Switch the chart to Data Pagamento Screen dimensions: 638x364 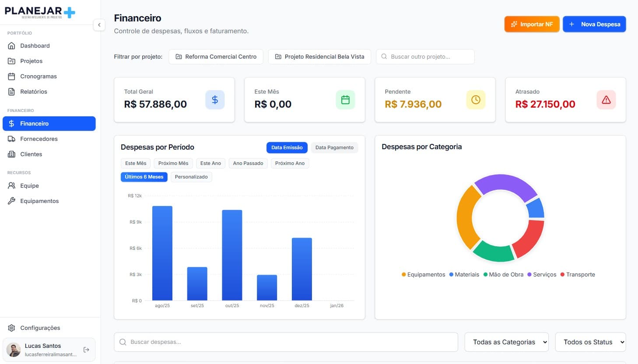[x=334, y=147]
